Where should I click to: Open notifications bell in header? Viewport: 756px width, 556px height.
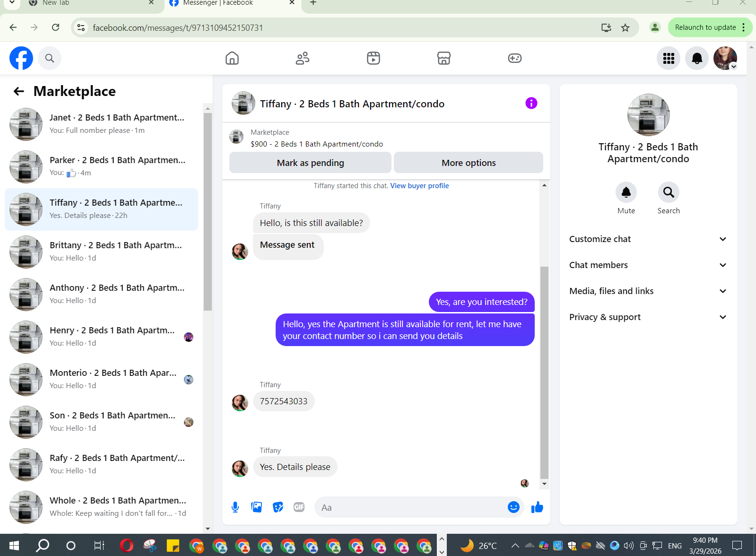697,58
